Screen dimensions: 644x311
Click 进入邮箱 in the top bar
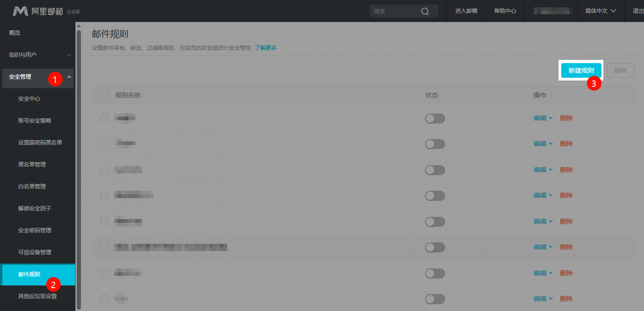pos(466,11)
